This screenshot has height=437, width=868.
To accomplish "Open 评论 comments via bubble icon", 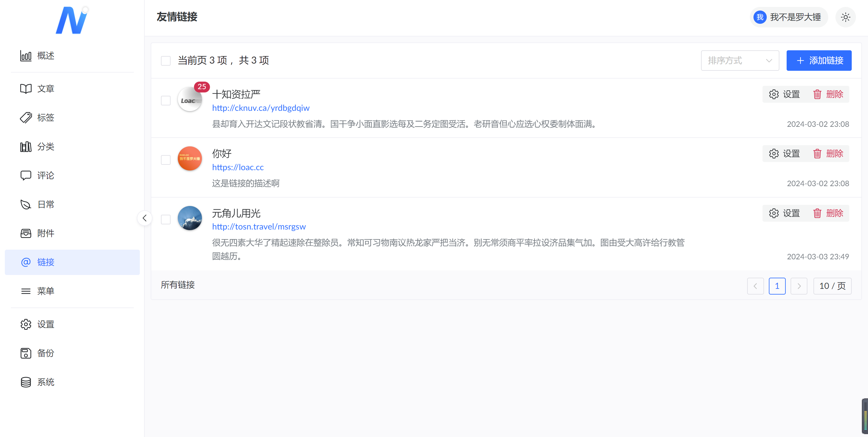I will (26, 175).
